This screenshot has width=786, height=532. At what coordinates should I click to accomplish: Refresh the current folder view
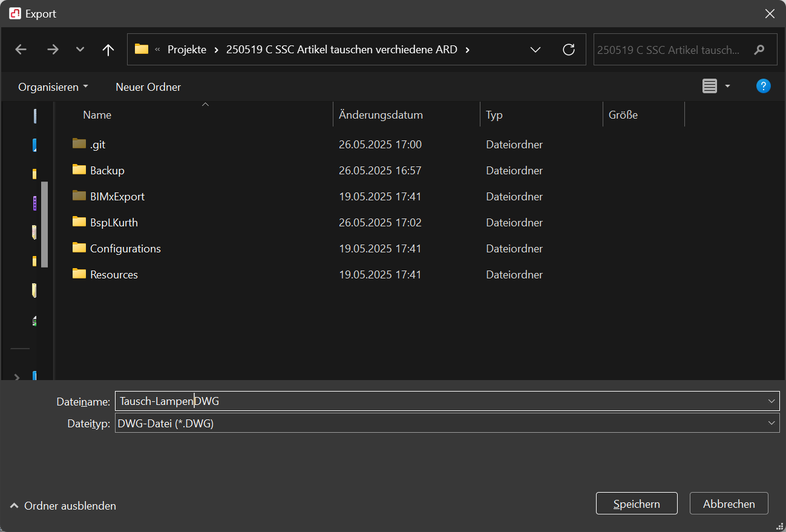569,50
